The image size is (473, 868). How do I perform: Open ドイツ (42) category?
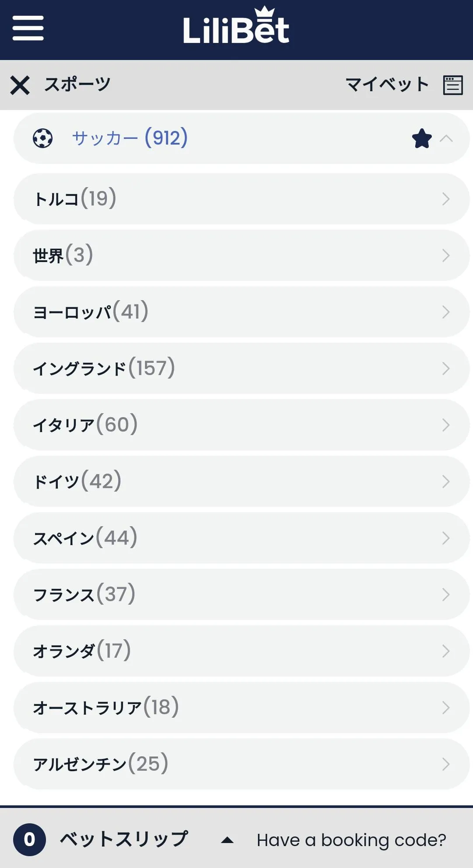click(241, 482)
